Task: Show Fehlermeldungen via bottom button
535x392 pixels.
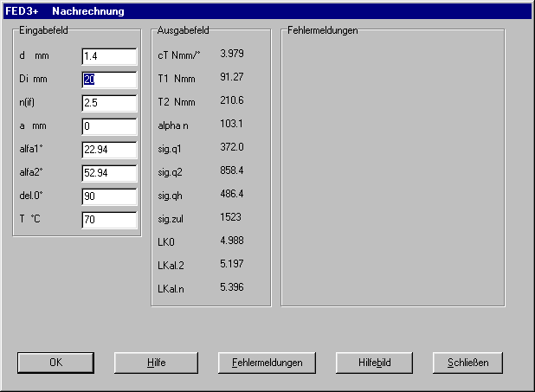Action: 267,363
